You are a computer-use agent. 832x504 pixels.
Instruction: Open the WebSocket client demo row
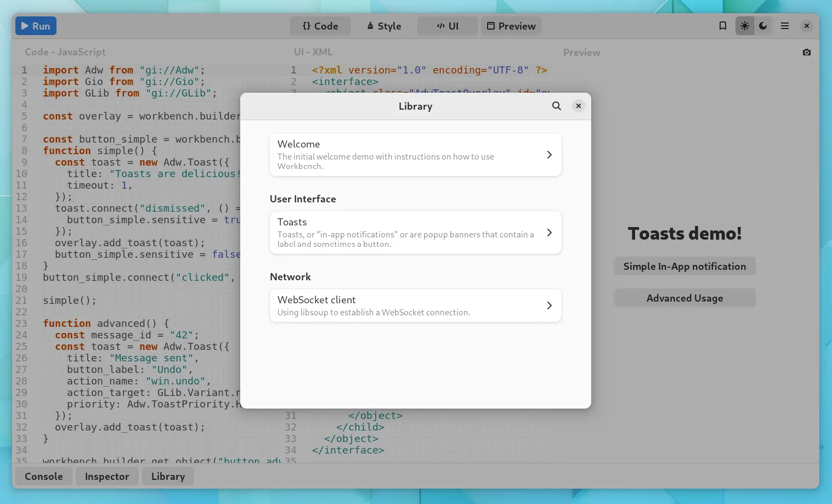tap(415, 305)
